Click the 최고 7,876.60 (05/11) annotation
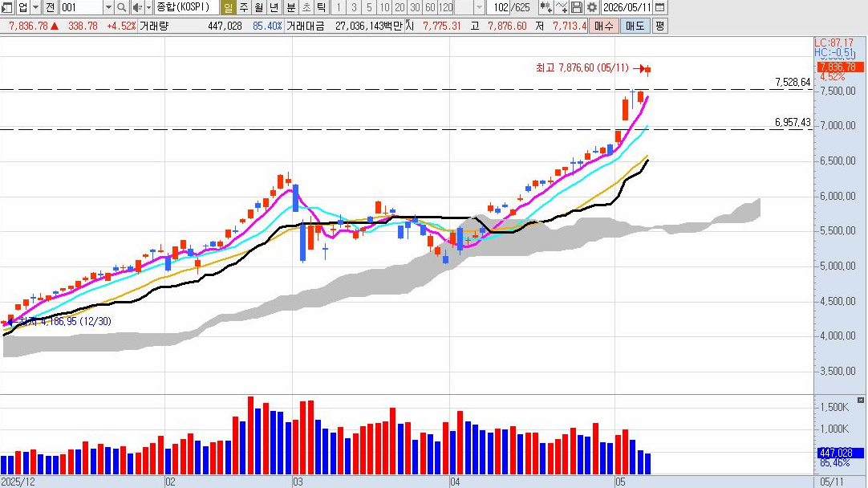This screenshot has height=488, width=868. tap(582, 67)
